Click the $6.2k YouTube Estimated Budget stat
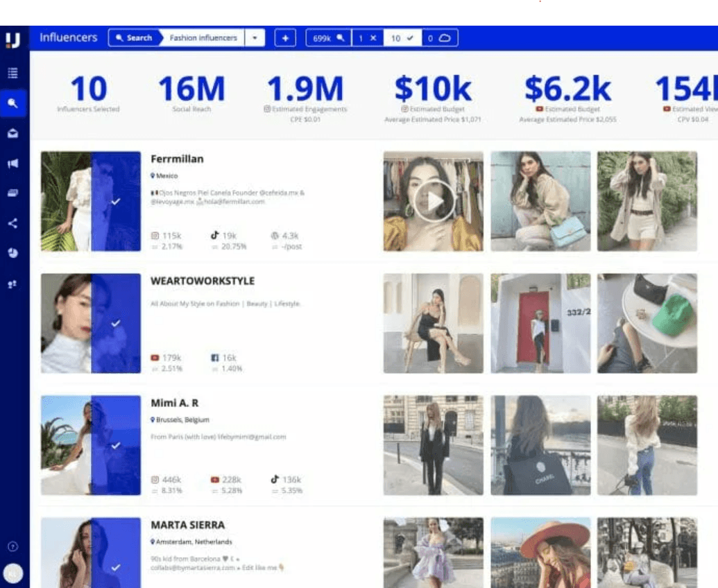Viewport: 718px width, 588px height. pos(567,98)
